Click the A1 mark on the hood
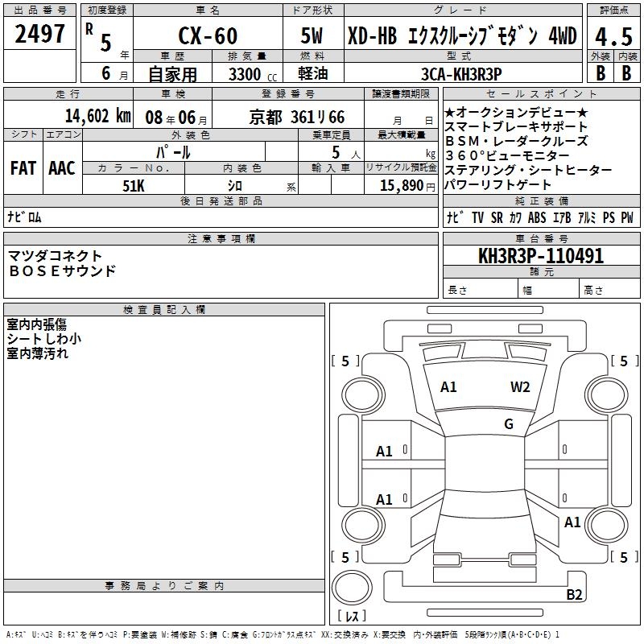The image size is (644, 644). (x=448, y=387)
